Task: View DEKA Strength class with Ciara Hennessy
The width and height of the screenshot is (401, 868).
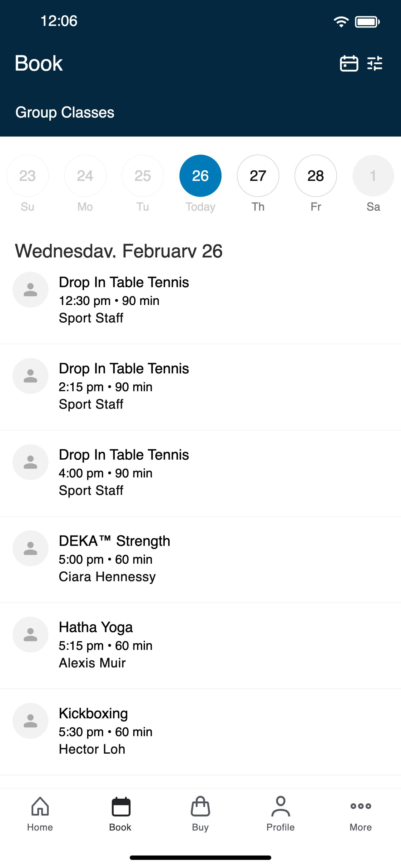Action: click(200, 560)
